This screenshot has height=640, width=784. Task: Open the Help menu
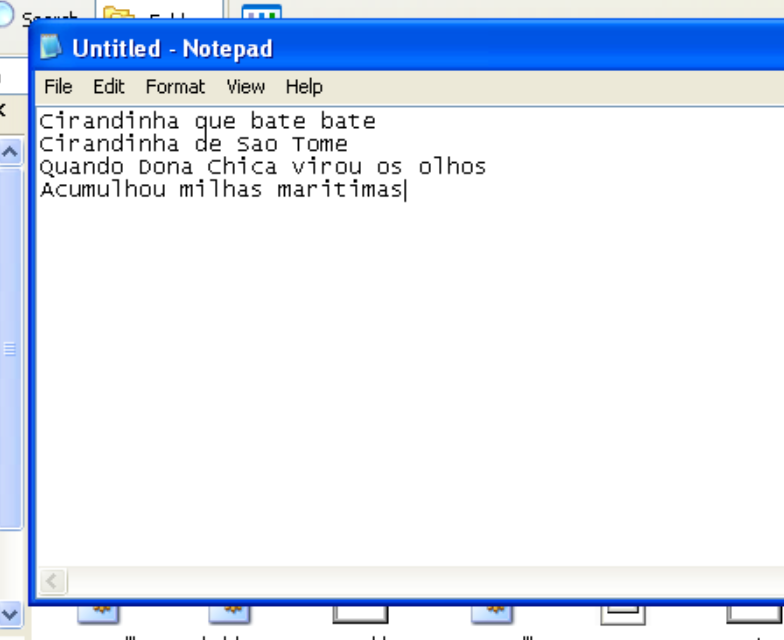pos(304,87)
